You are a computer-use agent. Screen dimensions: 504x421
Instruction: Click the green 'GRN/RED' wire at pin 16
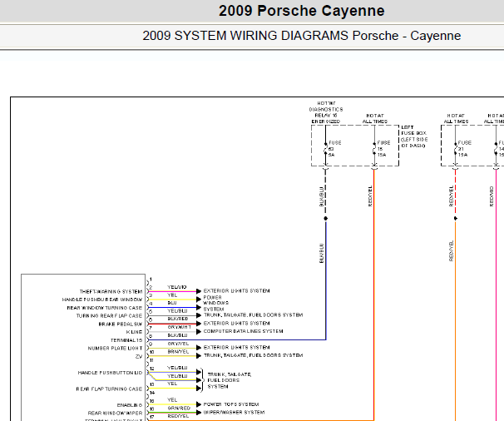[174, 413]
